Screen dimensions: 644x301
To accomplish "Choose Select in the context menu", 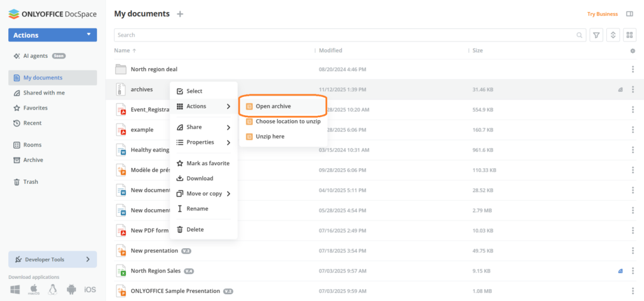I will pyautogui.click(x=204, y=91).
